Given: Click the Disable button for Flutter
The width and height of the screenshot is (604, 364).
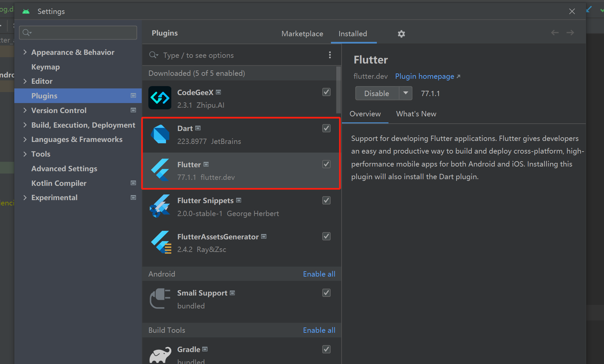Looking at the screenshot, I should [377, 93].
